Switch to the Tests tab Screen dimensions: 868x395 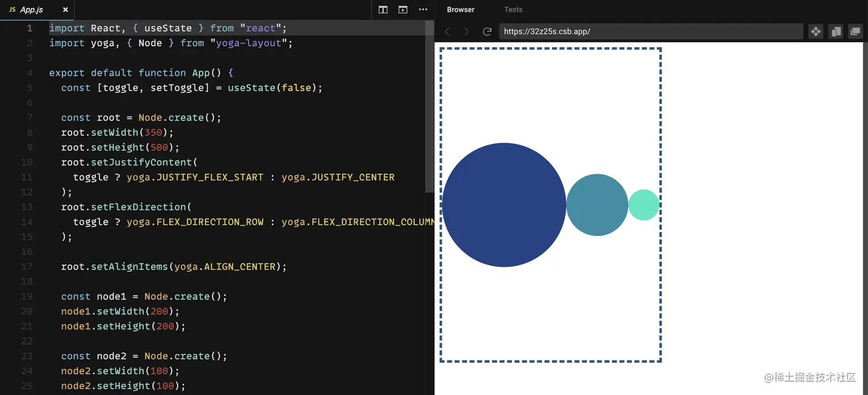(513, 10)
